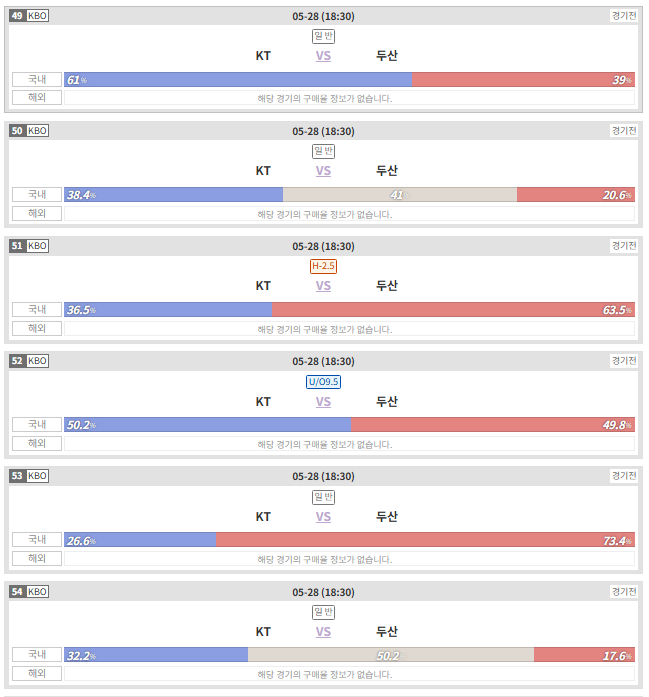Click the beige 41% draw bar segment
Viewport: 649px width, 697px height.
click(x=400, y=195)
